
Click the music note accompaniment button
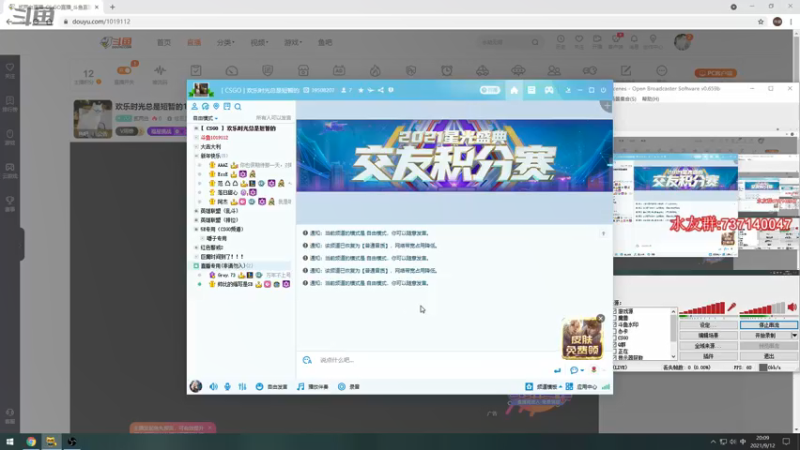coord(312,387)
